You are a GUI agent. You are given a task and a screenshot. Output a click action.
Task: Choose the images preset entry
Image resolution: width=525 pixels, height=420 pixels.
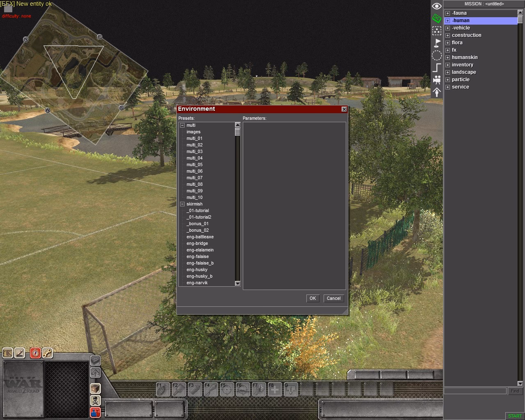(194, 132)
